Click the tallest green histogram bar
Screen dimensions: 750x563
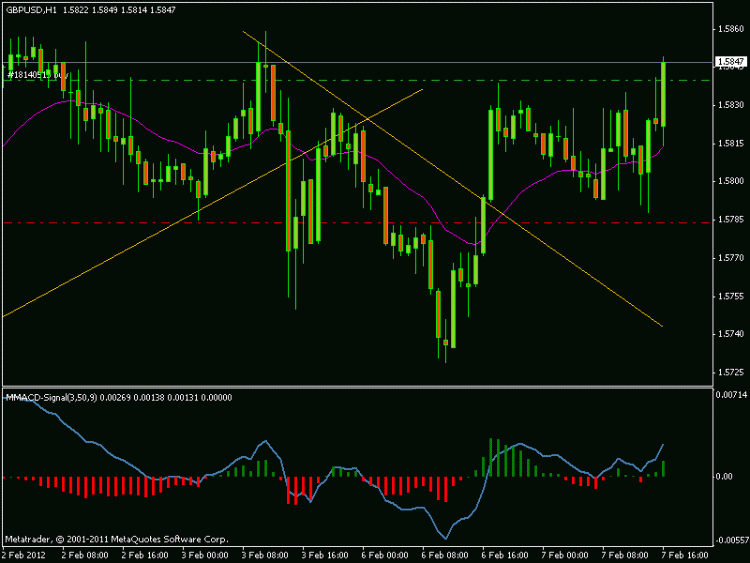click(x=490, y=457)
